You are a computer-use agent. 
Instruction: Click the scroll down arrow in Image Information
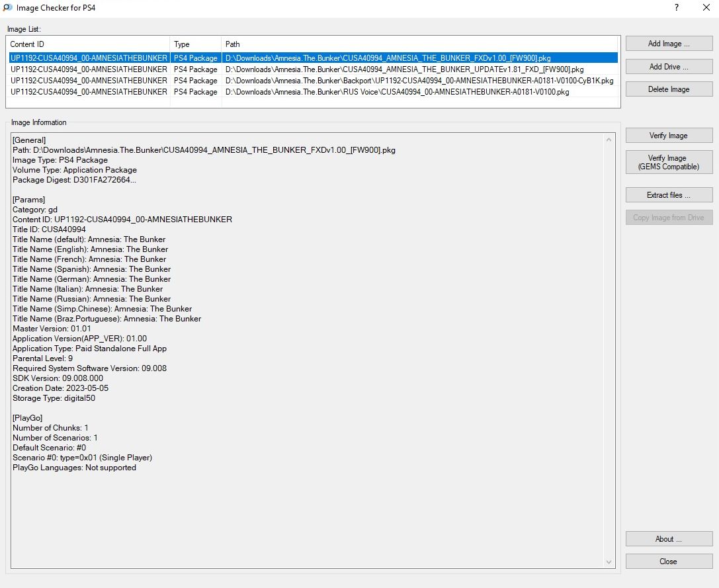609,562
